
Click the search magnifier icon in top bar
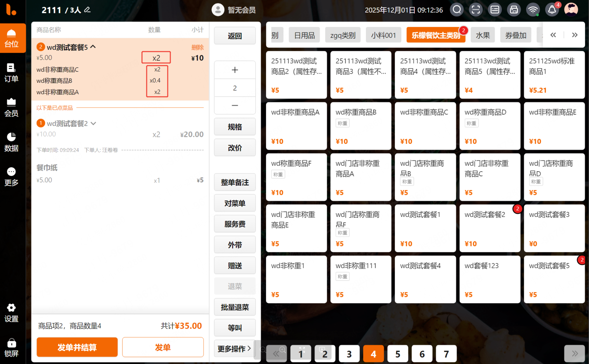pyautogui.click(x=456, y=10)
